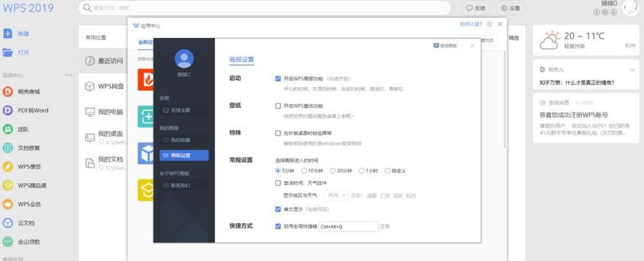Screen dimensions: 644x261
Task: Click the vertical scrollbar of the settings dialog
Action: click(x=504, y=99)
